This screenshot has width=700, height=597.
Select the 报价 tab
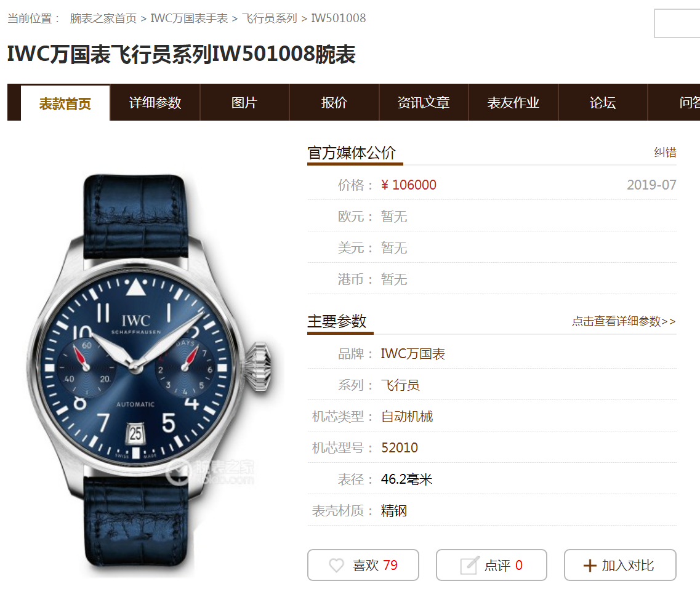[x=334, y=103]
